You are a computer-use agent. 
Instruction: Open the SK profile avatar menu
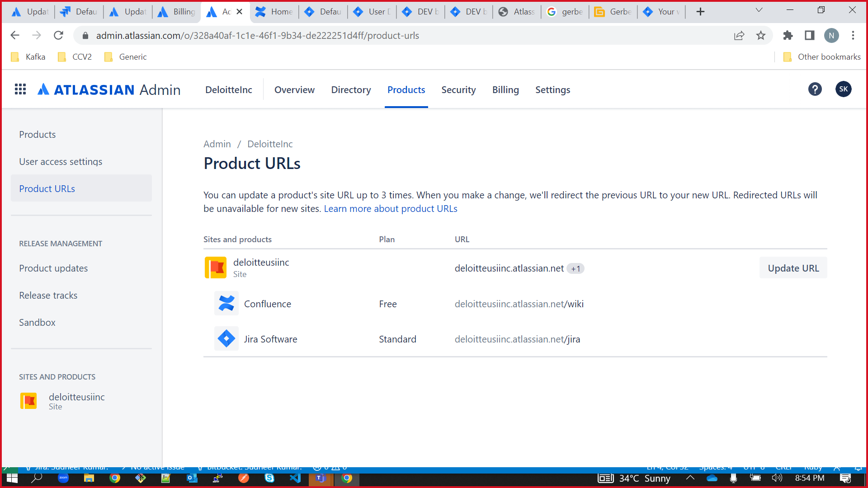point(843,89)
